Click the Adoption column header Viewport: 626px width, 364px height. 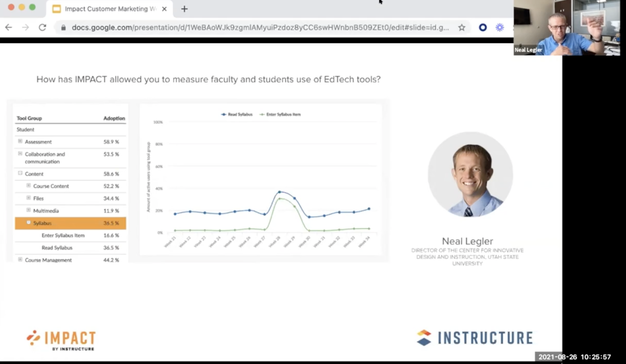(114, 118)
